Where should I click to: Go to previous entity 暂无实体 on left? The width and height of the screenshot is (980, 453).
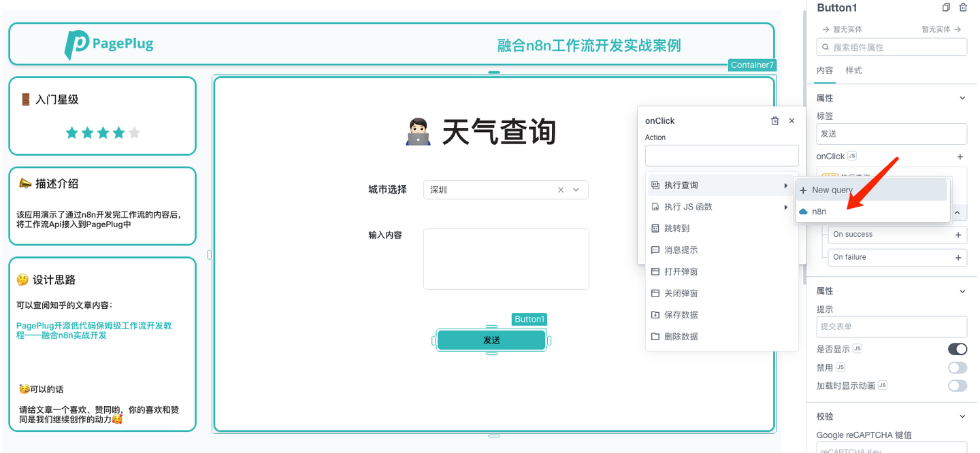(x=843, y=29)
